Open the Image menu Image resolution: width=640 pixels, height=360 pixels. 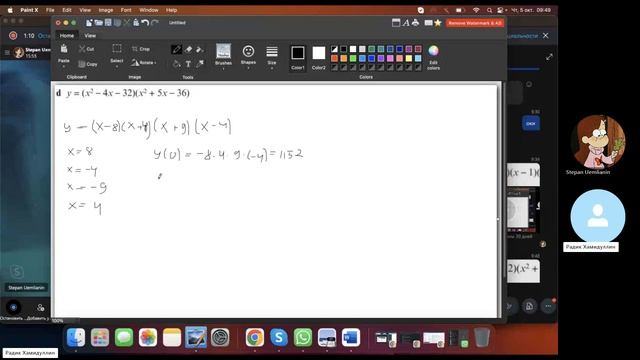coord(106,10)
